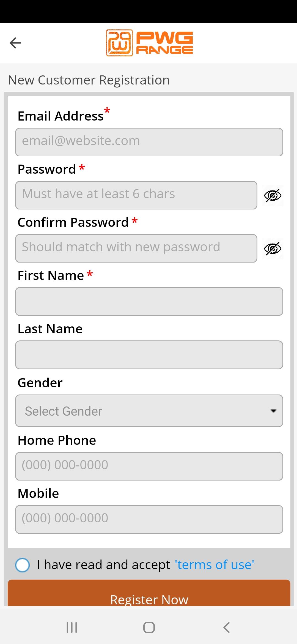Focus the Email Address input field
297x644 pixels.
coord(149,142)
